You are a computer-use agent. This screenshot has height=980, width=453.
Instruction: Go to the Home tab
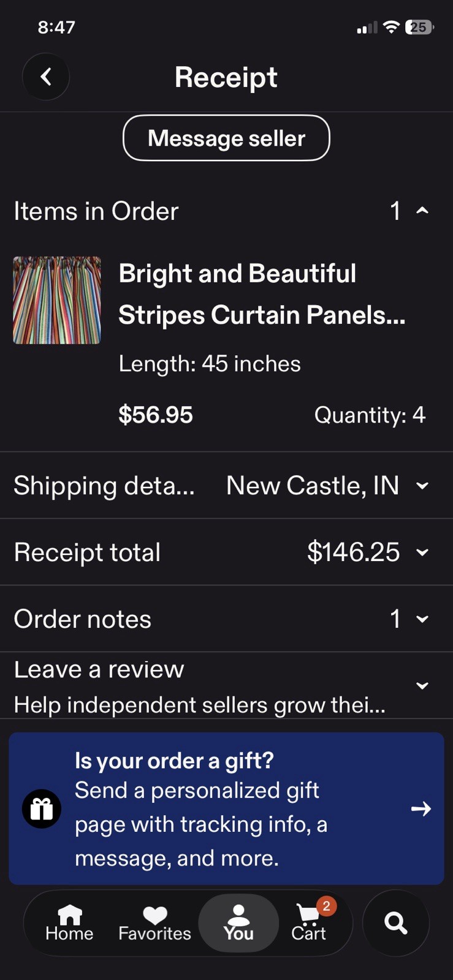69,923
